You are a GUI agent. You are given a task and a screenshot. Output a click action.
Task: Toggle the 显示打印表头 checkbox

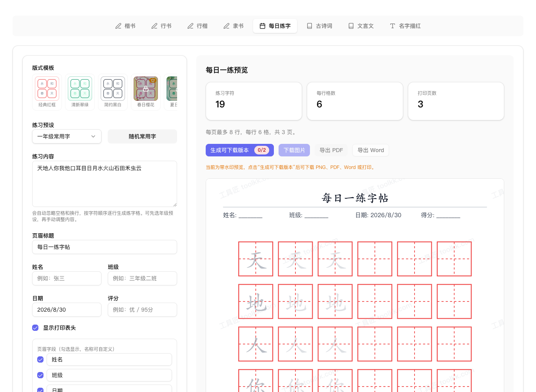[x=35, y=328]
